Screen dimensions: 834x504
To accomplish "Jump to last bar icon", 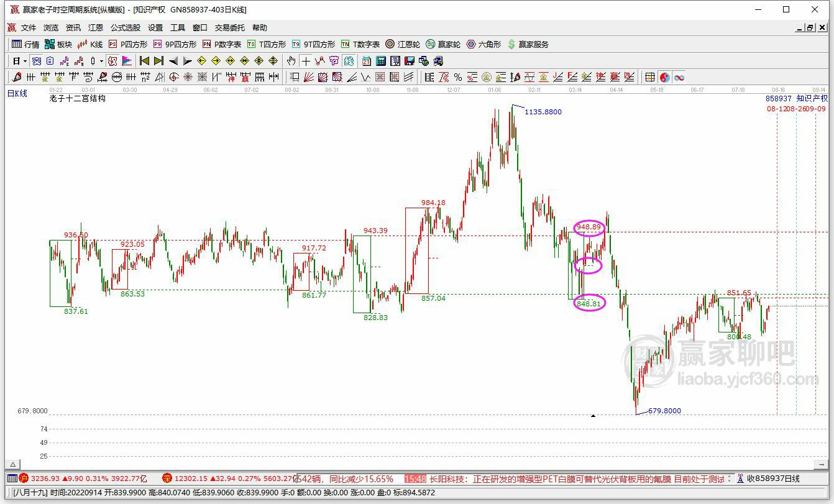I will (x=158, y=61).
